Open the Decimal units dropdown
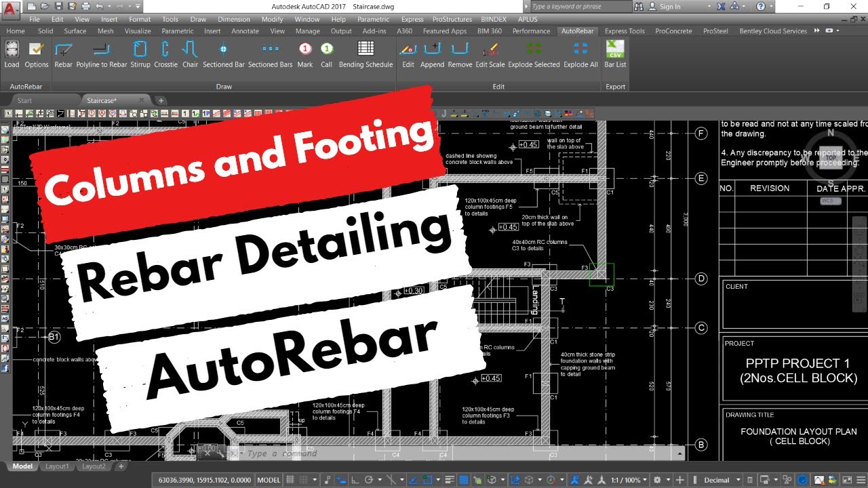 pos(722,480)
